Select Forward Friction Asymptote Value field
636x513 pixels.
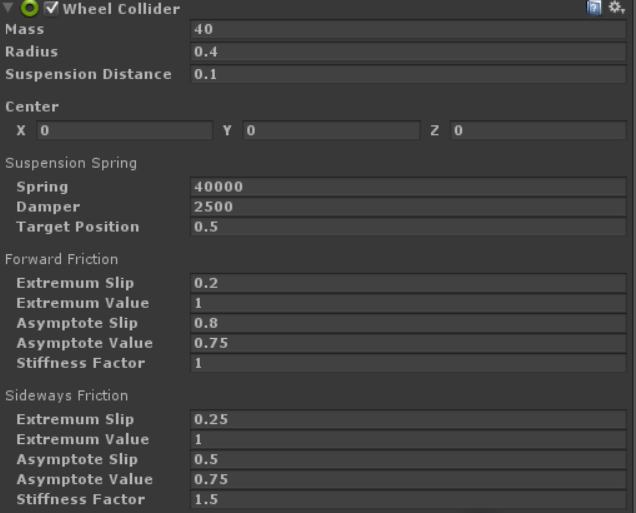[408, 343]
